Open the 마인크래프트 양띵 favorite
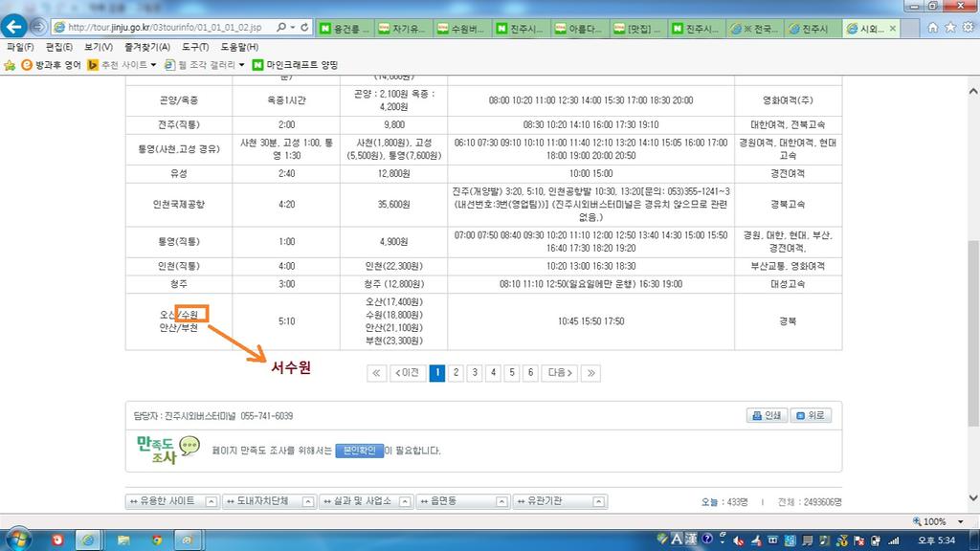 [x=295, y=65]
